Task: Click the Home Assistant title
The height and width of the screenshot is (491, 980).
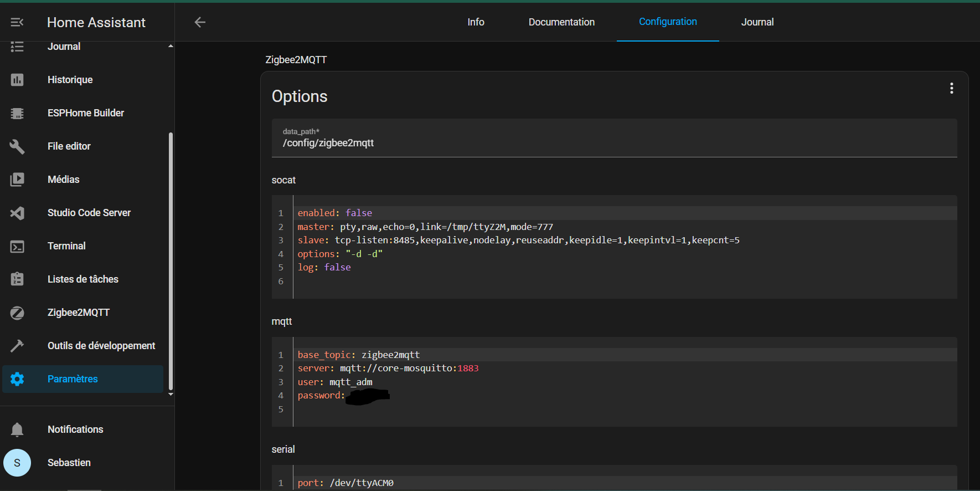Action: [x=96, y=22]
